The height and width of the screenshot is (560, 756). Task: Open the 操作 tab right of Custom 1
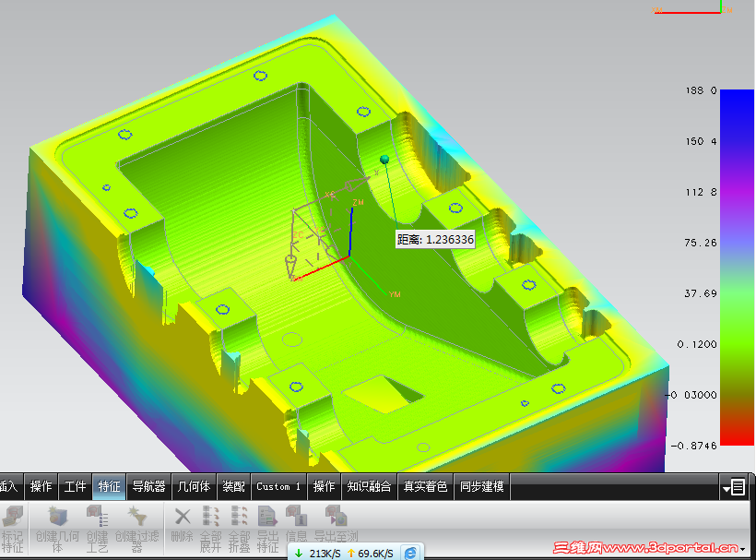point(324,486)
